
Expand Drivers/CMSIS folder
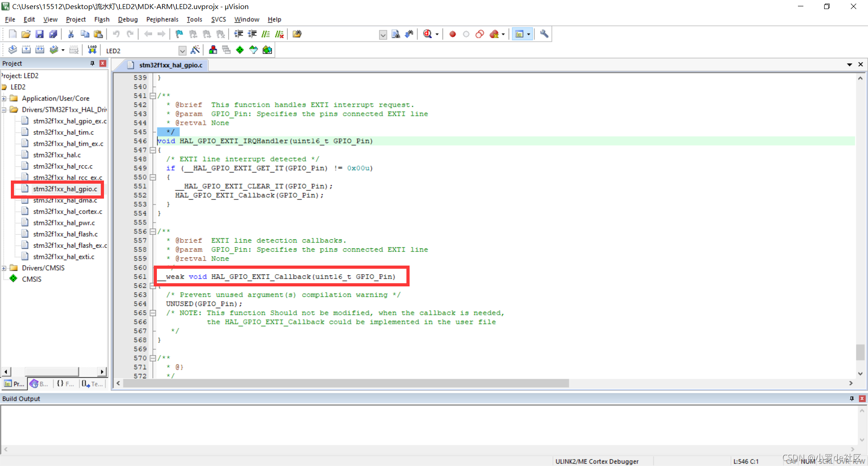pos(4,268)
